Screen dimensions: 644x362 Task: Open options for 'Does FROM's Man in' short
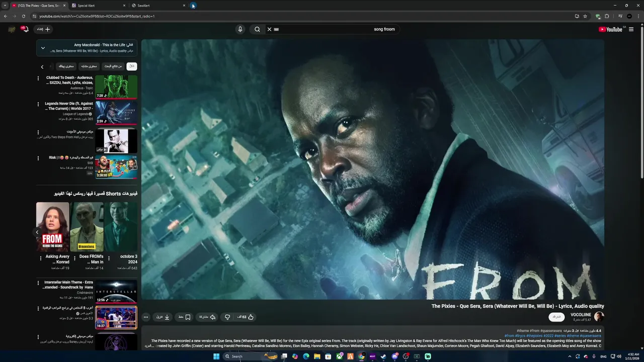tap(74, 258)
